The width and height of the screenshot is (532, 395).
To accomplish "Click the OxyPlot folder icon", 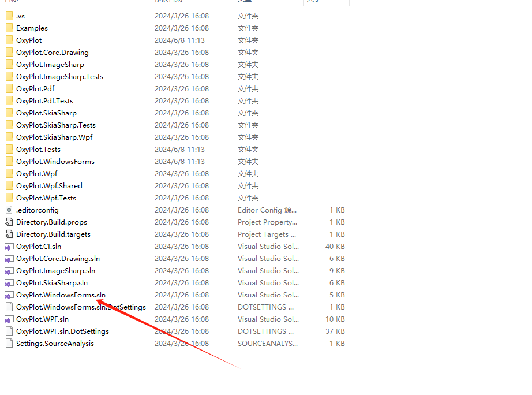I will click(x=9, y=40).
